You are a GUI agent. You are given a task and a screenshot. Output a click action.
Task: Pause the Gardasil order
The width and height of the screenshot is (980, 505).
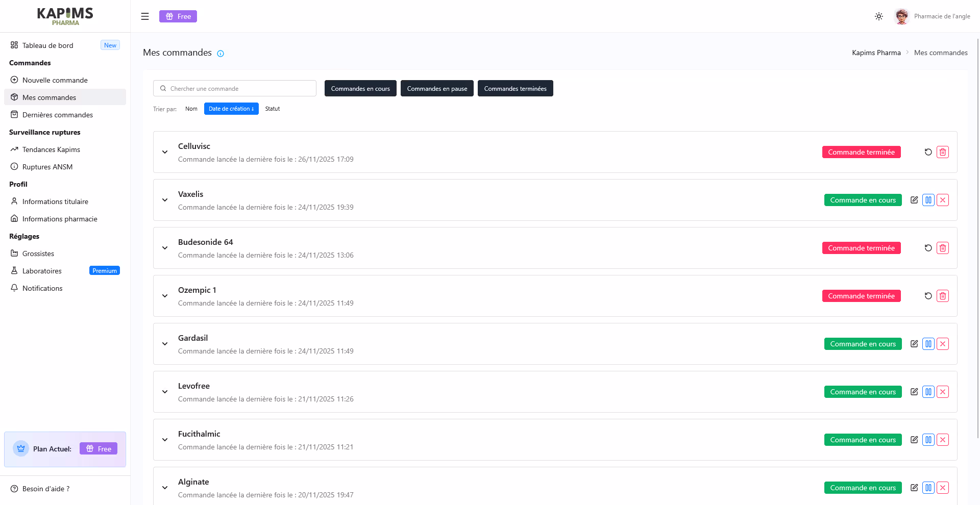click(x=928, y=344)
